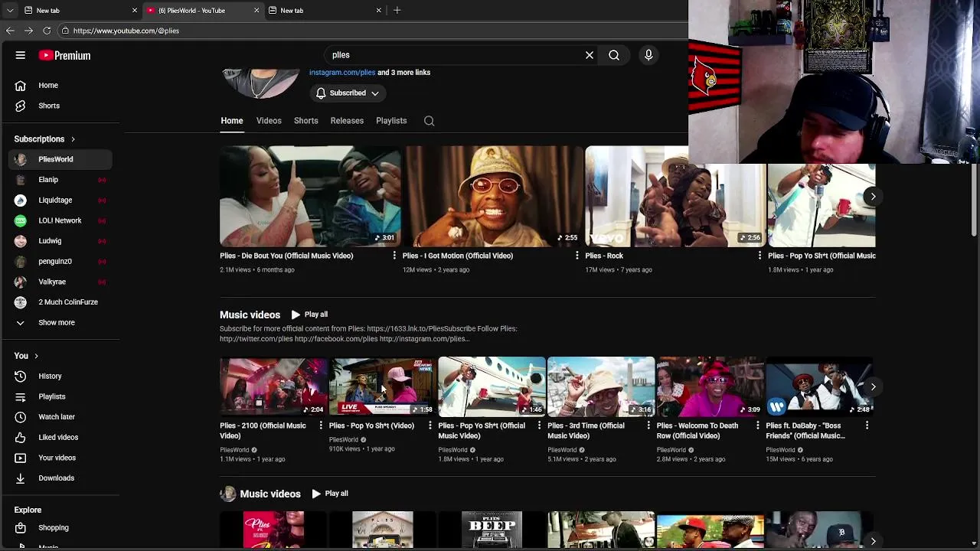Open Welcome To Death Row video thumbnail
980x551 pixels.
tap(710, 386)
